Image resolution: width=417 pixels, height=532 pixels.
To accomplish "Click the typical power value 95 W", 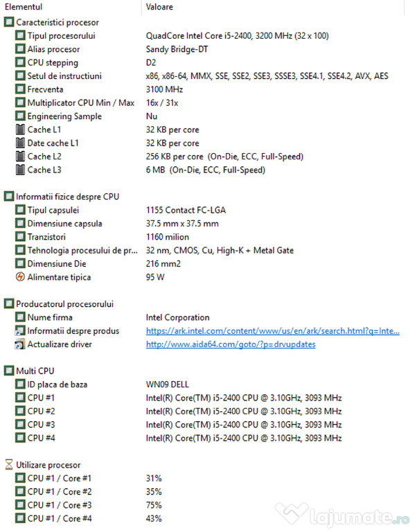I will (155, 277).
